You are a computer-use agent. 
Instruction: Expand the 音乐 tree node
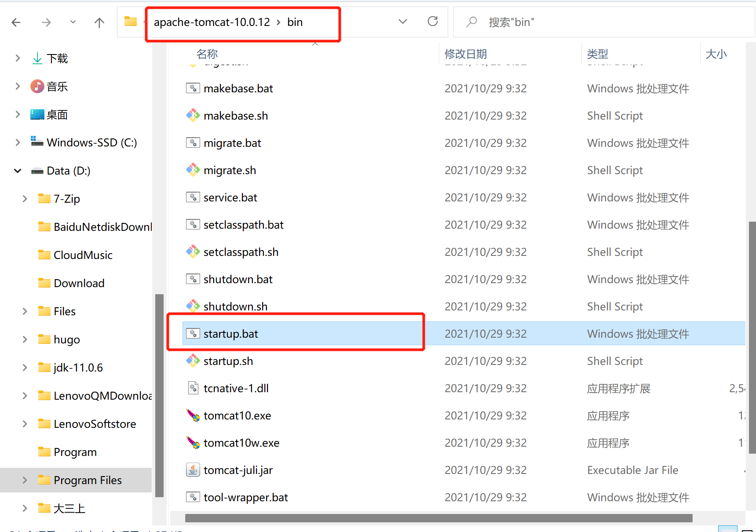pos(18,86)
